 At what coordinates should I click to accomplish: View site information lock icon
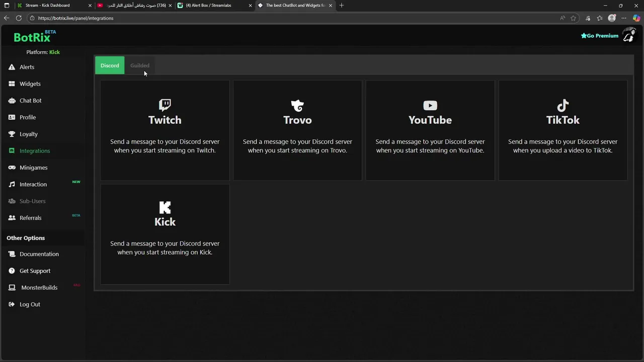pyautogui.click(x=32, y=18)
